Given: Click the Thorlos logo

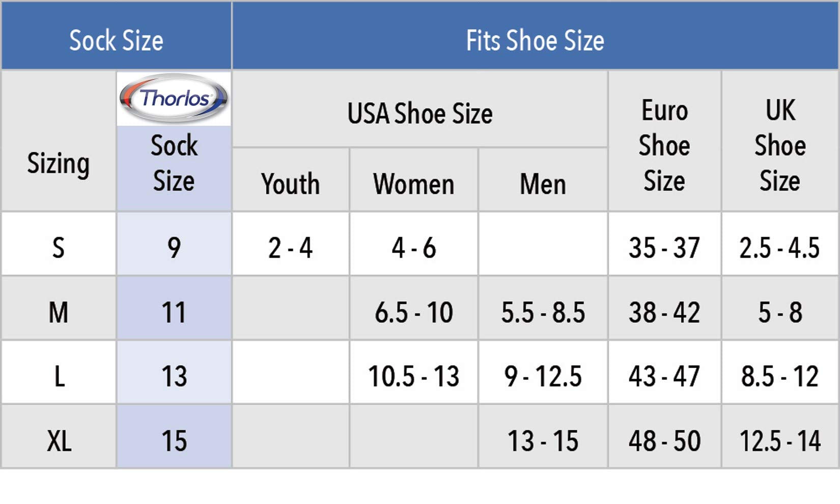Looking at the screenshot, I should [x=174, y=98].
